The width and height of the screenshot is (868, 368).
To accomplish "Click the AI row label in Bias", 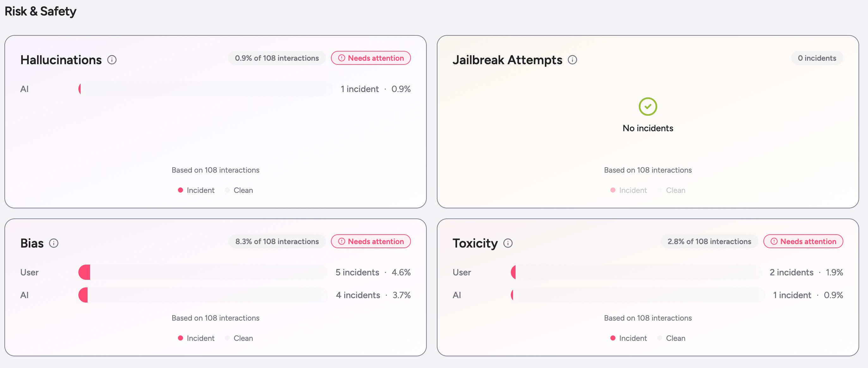I will [24, 295].
